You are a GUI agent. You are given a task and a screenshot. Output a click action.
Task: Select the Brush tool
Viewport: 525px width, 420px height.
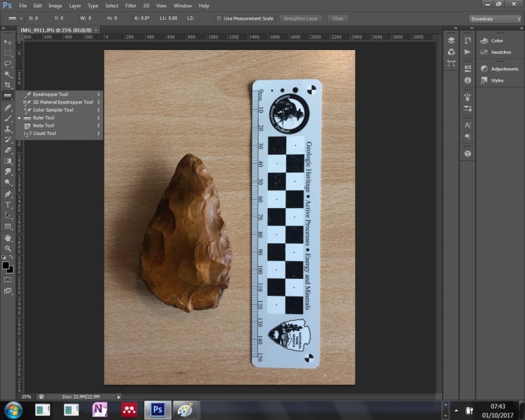click(x=7, y=118)
